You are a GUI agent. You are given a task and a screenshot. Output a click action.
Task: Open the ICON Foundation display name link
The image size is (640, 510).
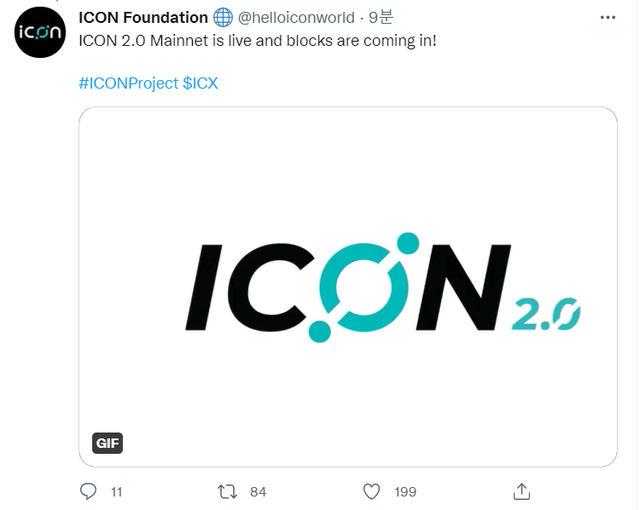(143, 18)
